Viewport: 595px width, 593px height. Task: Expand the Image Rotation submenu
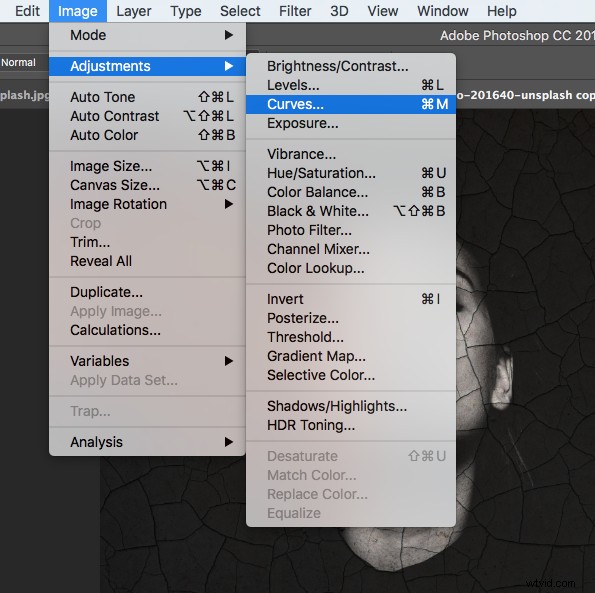[147, 204]
